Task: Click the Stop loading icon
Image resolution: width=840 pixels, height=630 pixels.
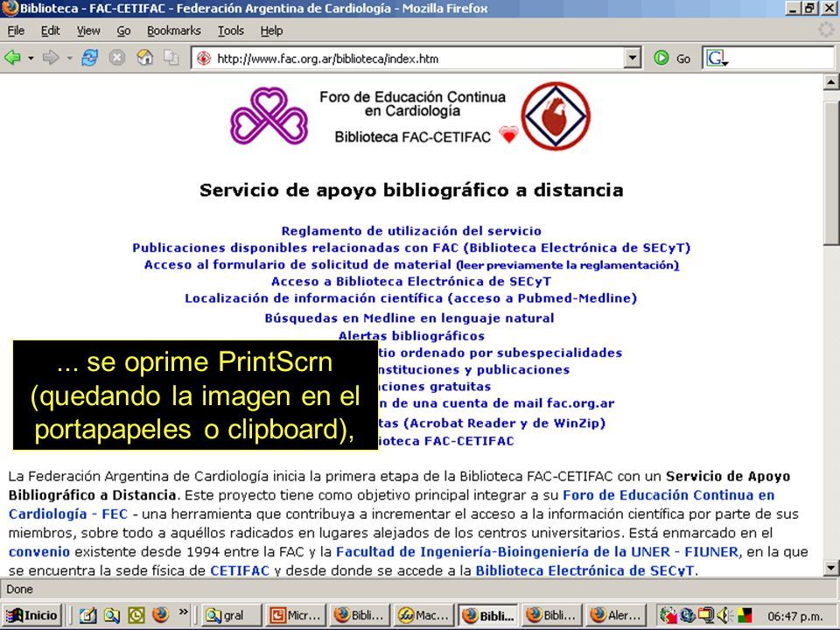Action: click(x=116, y=58)
